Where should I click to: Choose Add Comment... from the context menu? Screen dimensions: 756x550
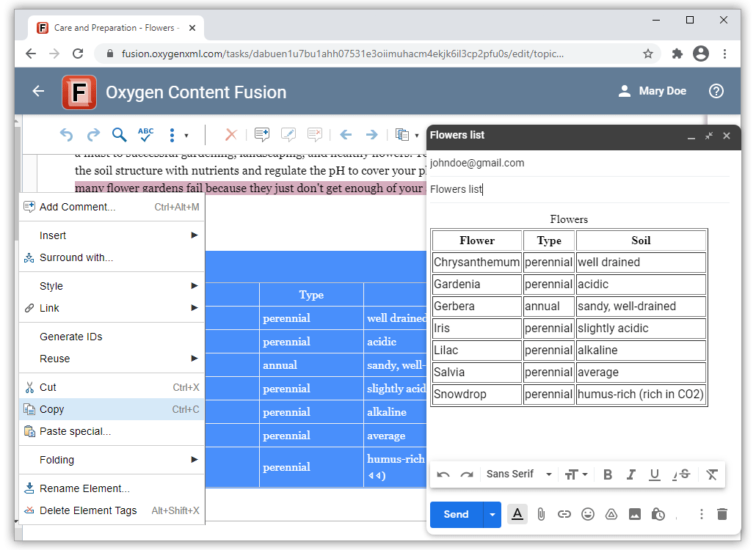click(x=112, y=207)
